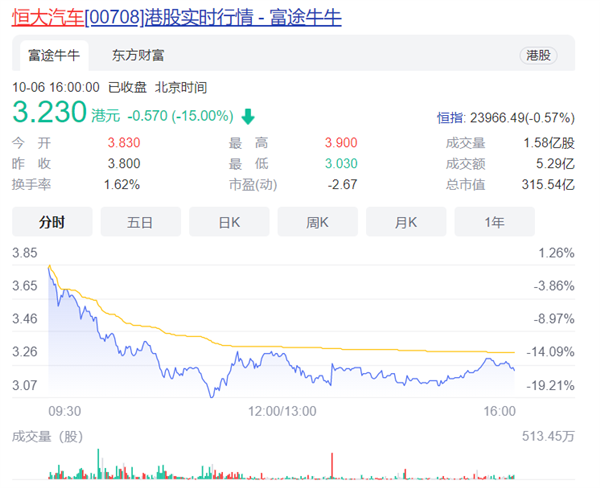Click the 总市值 value 315.54亿
Viewport: 600px width, 488px height.
[548, 184]
